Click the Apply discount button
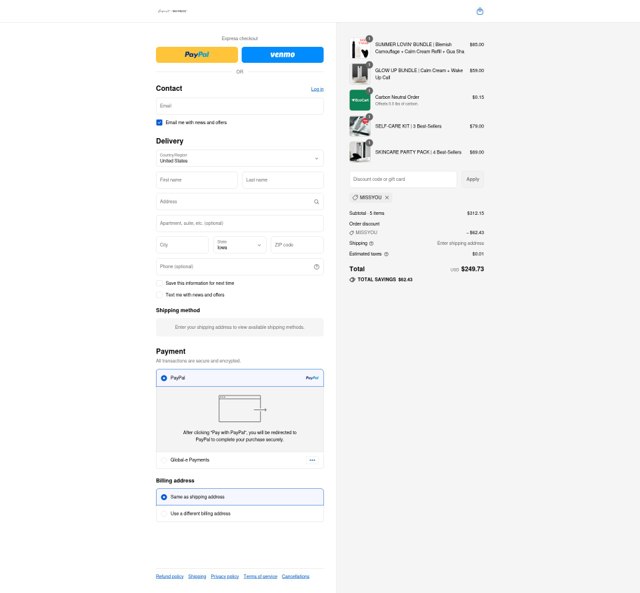Image resolution: width=640 pixels, height=593 pixels. (x=473, y=179)
